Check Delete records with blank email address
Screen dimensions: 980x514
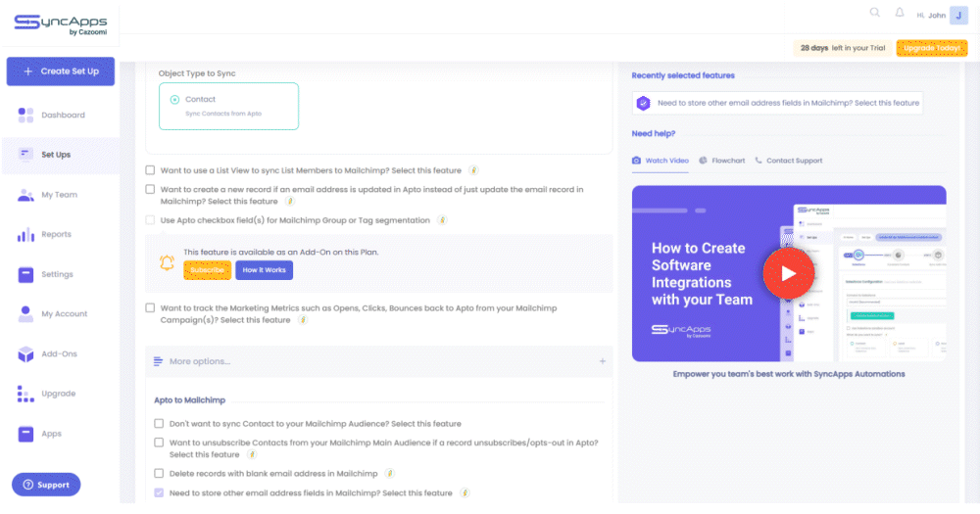(x=159, y=474)
